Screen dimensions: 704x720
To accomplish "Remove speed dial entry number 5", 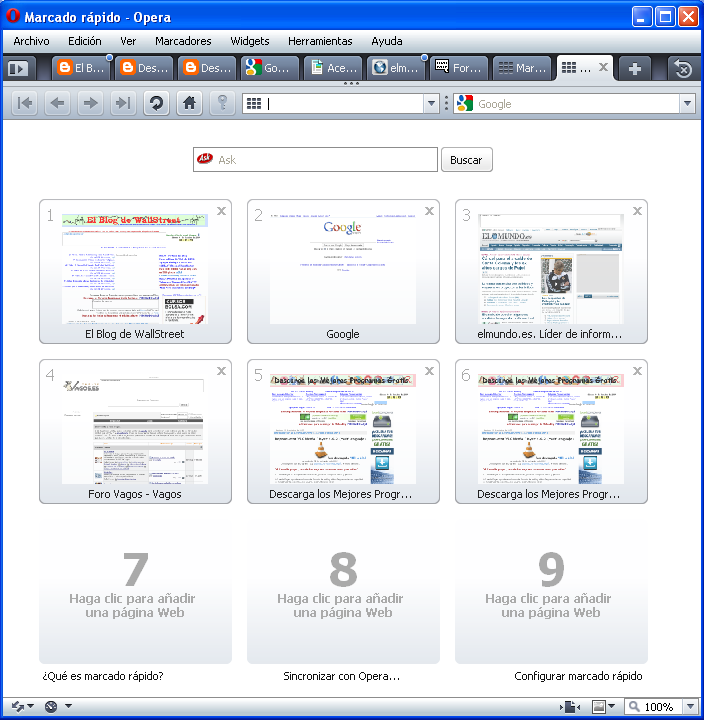I will (429, 371).
